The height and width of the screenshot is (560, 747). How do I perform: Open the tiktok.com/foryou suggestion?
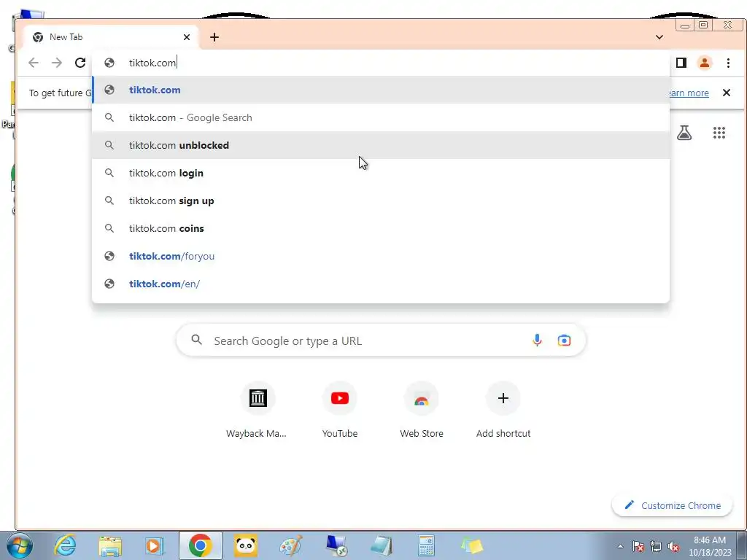pyautogui.click(x=381, y=256)
